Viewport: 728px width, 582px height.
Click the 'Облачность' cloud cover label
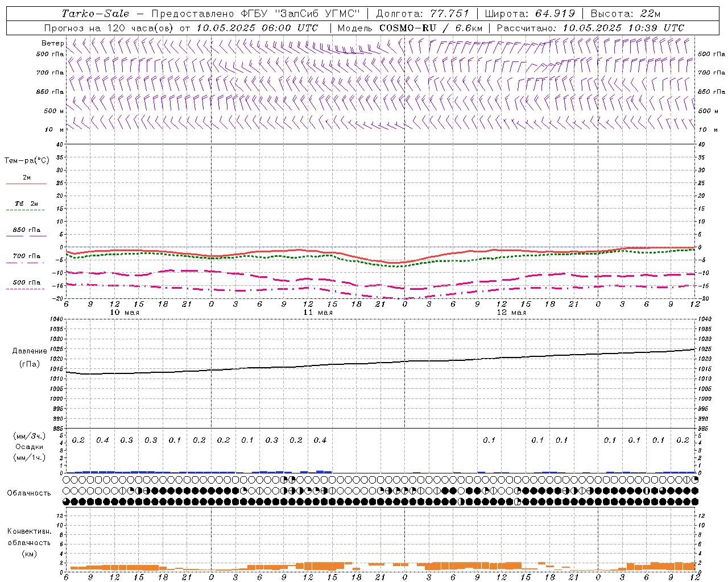(x=29, y=493)
